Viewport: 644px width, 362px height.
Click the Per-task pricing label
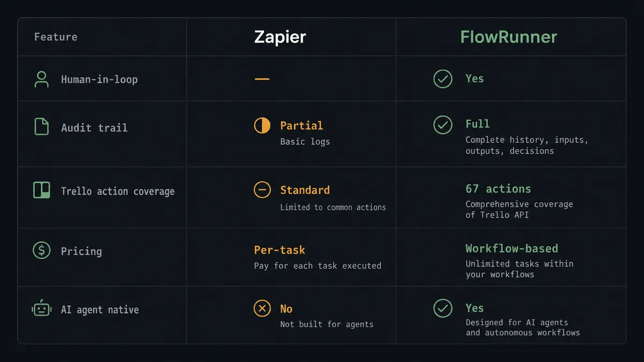point(280,250)
